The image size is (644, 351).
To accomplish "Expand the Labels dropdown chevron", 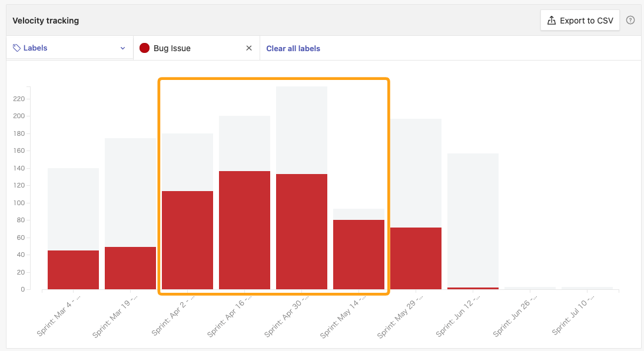I will tap(122, 48).
